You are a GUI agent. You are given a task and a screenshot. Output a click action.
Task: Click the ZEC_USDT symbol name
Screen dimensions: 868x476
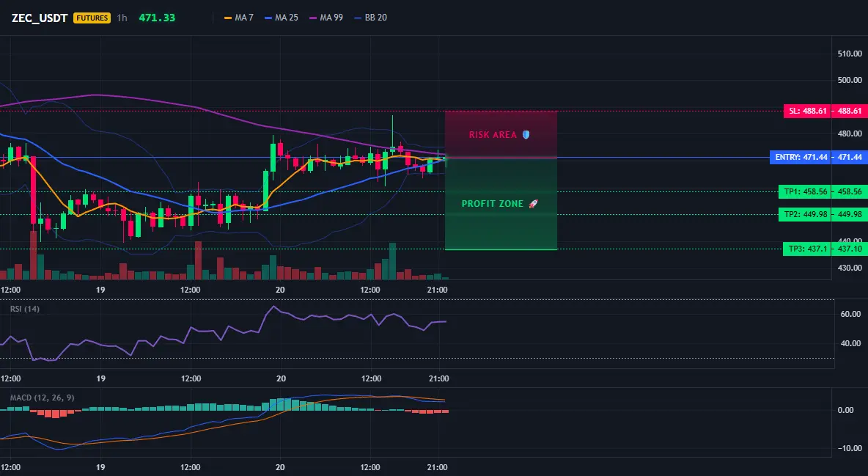[x=40, y=18]
